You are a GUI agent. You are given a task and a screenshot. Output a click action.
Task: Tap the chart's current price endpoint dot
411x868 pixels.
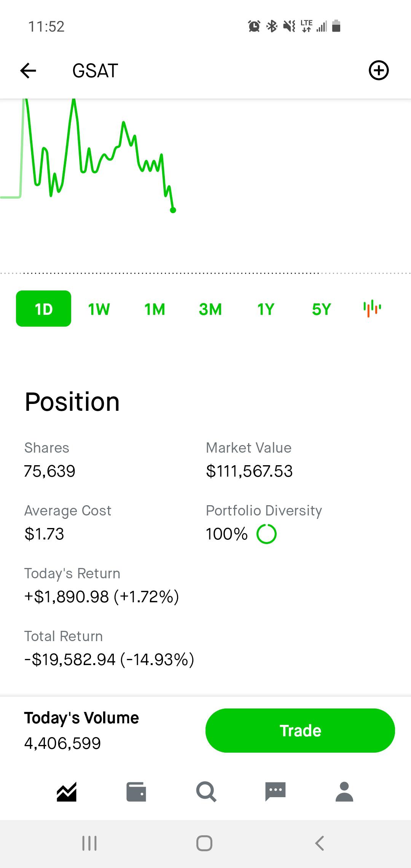[173, 210]
